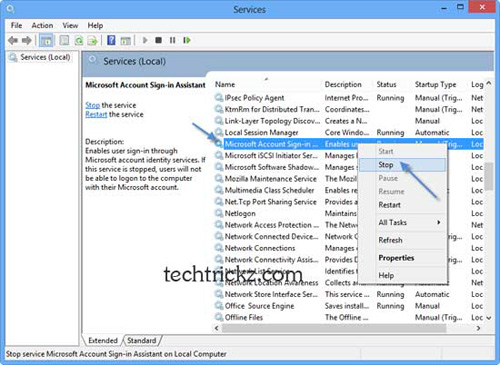The width and height of the screenshot is (500, 365).
Task: Click the horizontal scrollbar right arrow
Action: pyautogui.click(x=478, y=328)
